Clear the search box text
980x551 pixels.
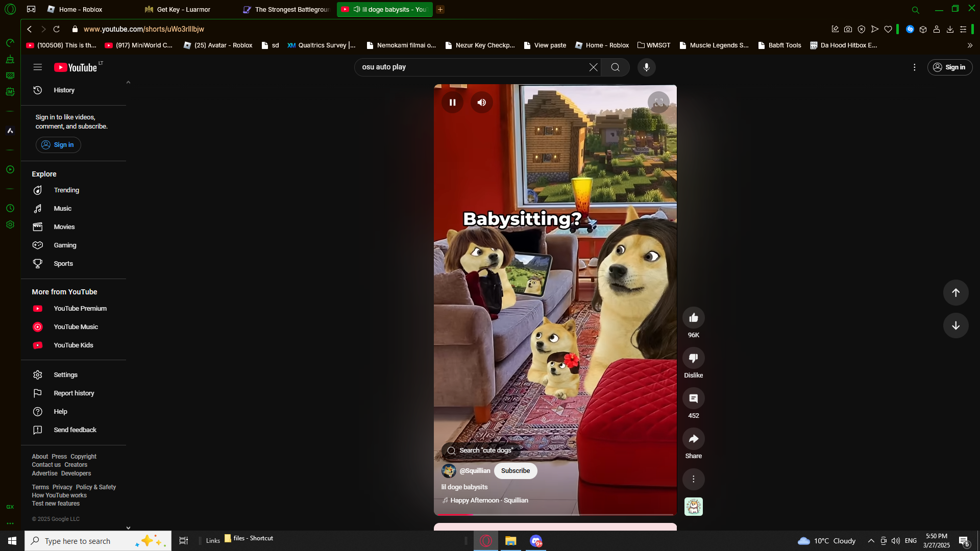[x=593, y=67]
